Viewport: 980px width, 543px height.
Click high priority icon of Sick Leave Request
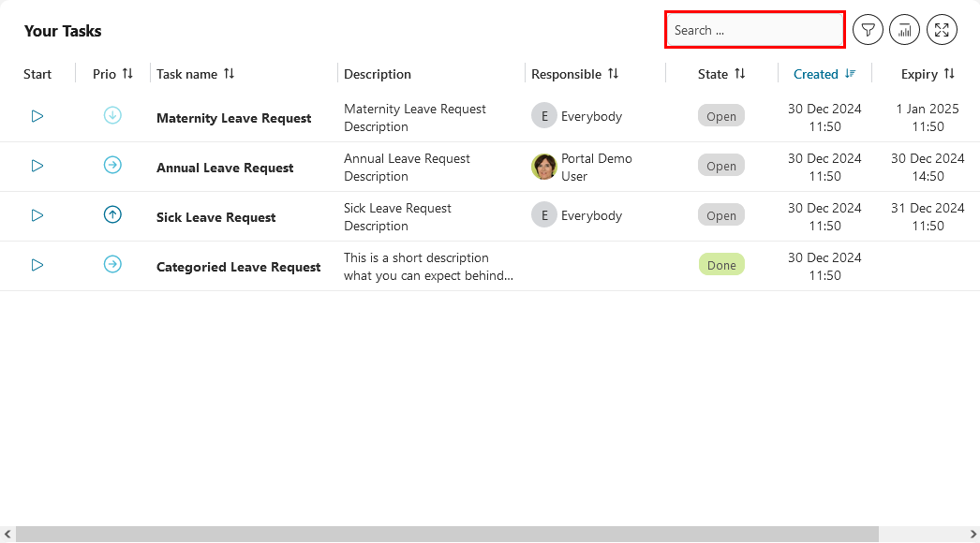[x=112, y=215]
